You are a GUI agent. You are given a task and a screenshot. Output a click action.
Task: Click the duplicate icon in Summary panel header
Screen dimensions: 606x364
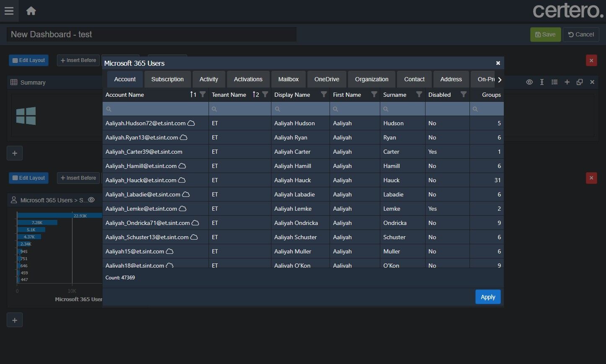pos(580,82)
